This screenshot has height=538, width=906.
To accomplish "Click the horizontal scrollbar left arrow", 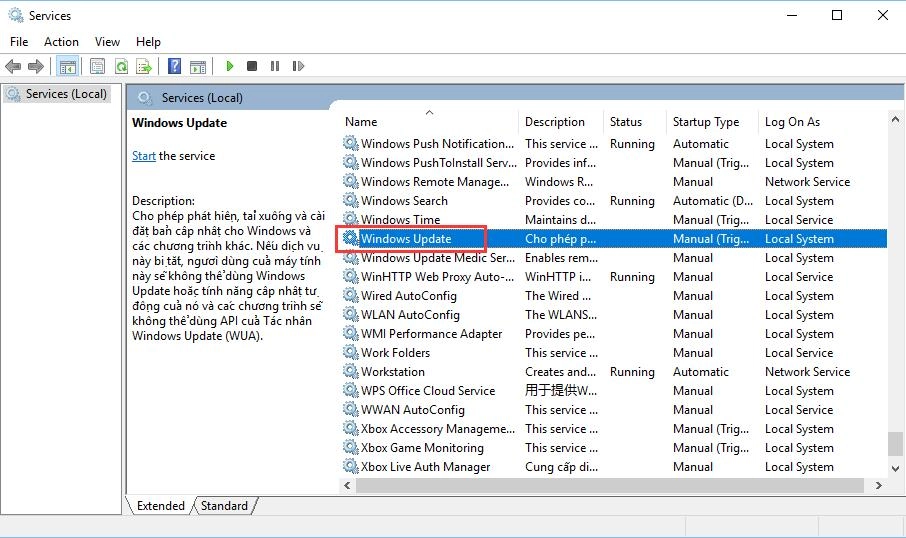I will 347,485.
